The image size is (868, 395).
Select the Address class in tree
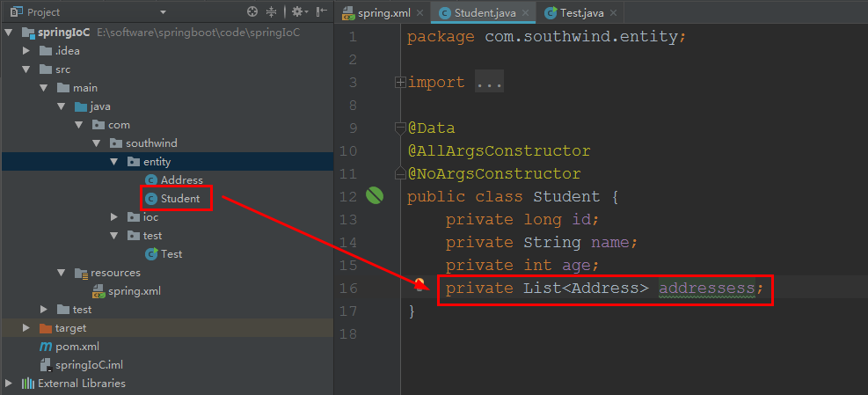[x=181, y=180]
